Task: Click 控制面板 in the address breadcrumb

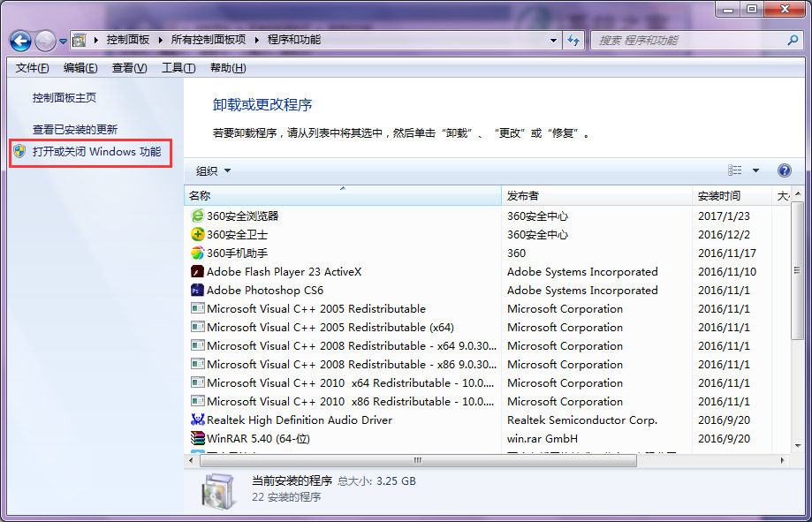Action: click(128, 40)
